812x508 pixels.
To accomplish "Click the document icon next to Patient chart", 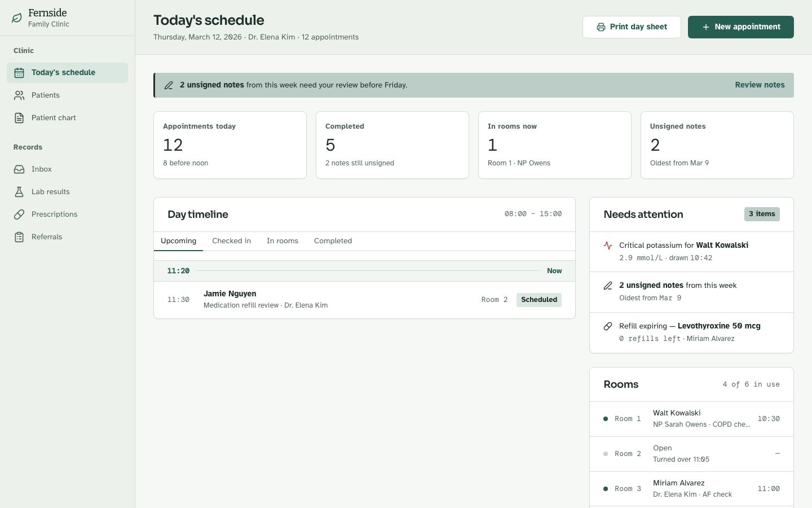I will pos(19,118).
